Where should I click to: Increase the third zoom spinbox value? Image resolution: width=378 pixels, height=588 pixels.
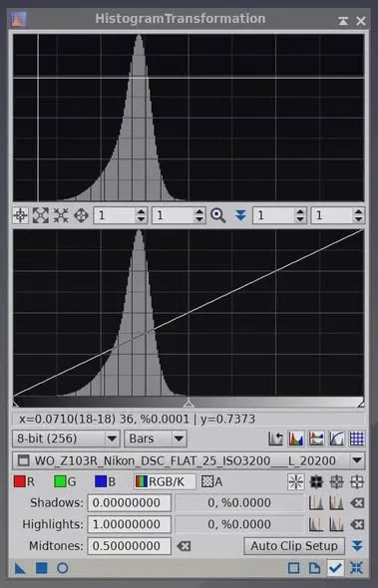pyautogui.click(x=300, y=212)
